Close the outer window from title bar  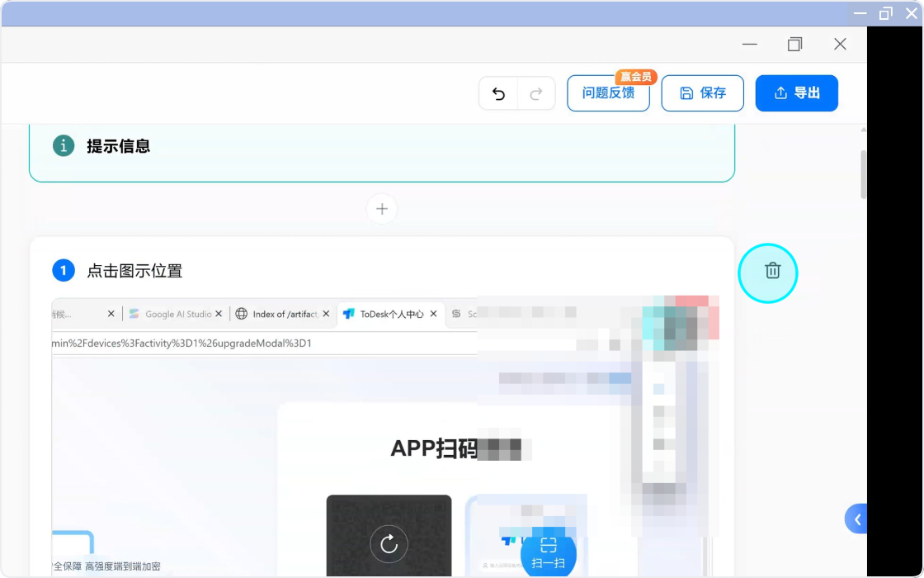pyautogui.click(x=911, y=13)
